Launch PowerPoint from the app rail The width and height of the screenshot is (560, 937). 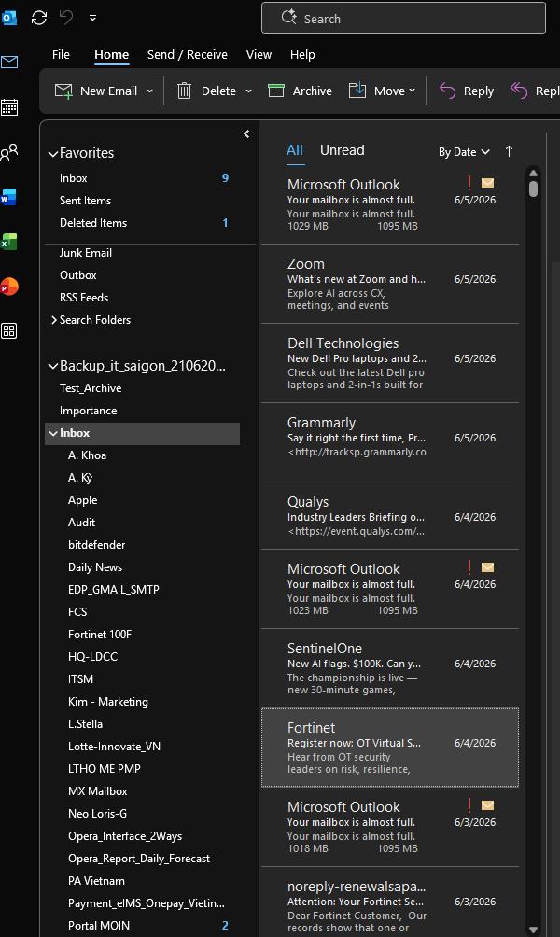pos(9,287)
